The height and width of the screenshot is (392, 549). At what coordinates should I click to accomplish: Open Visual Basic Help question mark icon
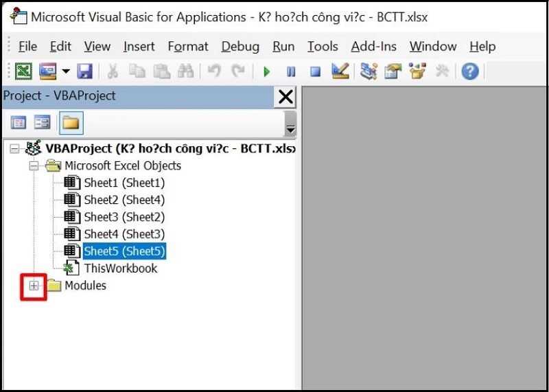tap(469, 71)
